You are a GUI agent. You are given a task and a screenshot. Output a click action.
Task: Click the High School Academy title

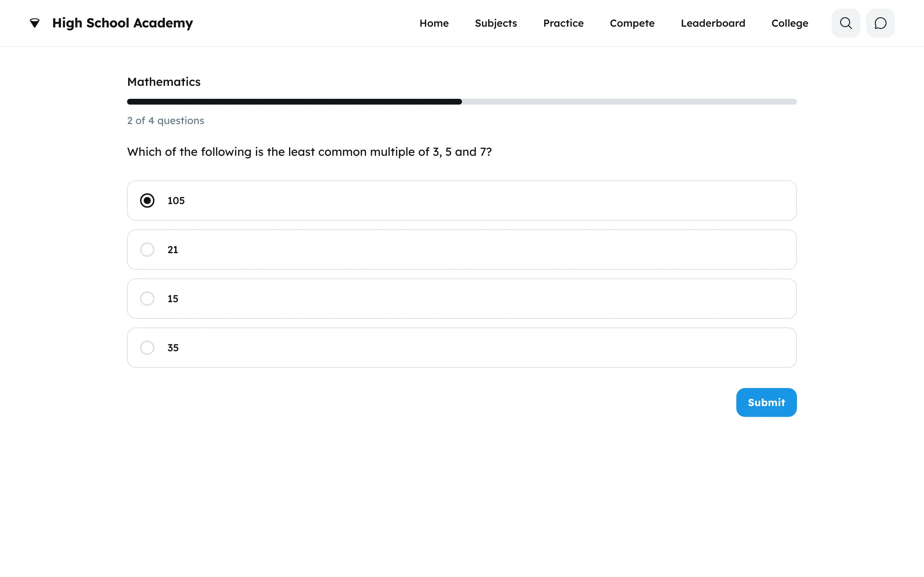[123, 23]
